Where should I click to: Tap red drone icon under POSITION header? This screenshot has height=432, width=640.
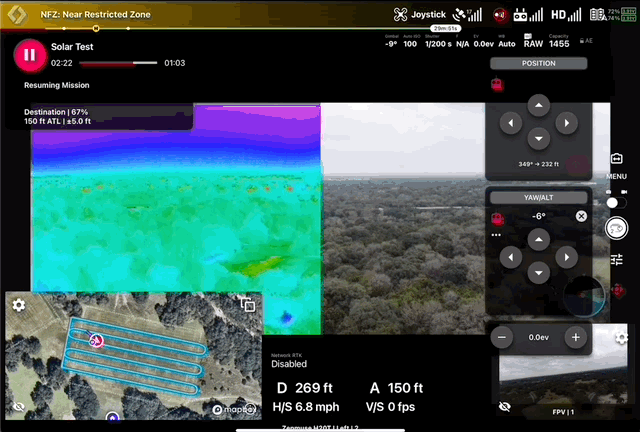point(497,85)
